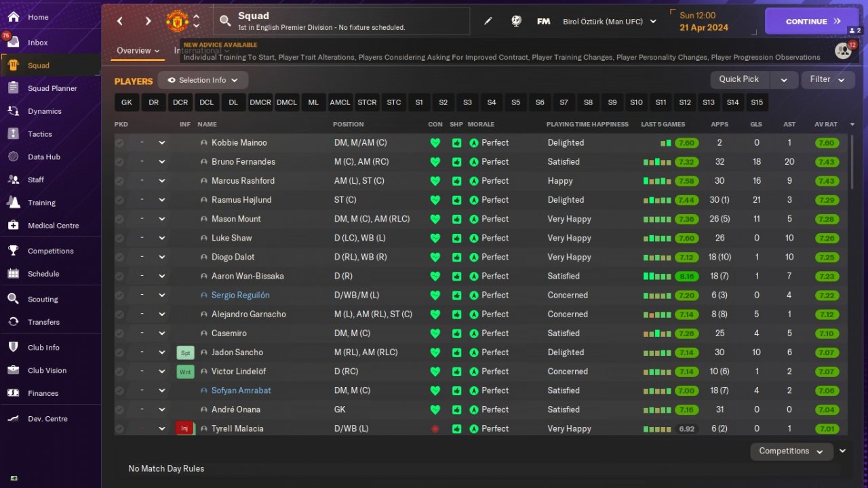
Task: Open Scouting from the sidebar
Action: point(43,299)
